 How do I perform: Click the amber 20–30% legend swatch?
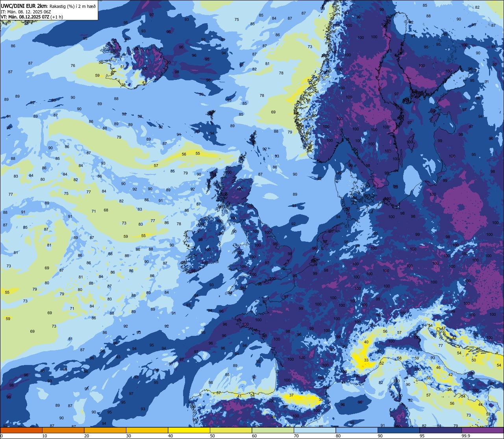[105, 430]
